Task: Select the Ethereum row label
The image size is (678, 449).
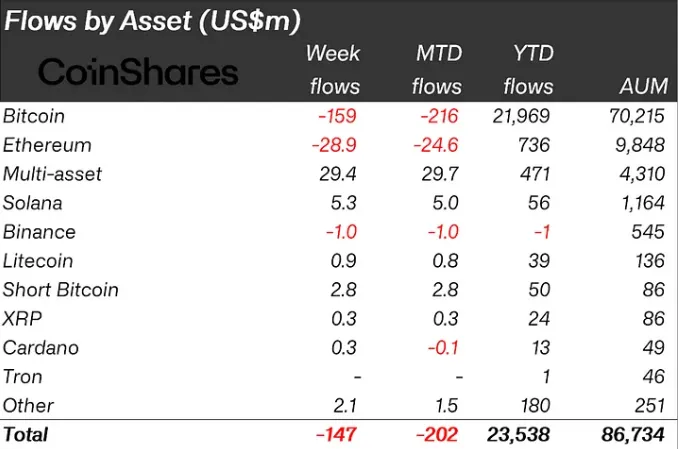Action: [x=47, y=145]
